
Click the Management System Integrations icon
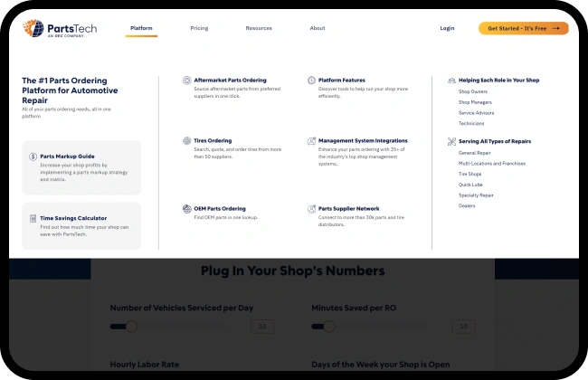(311, 141)
